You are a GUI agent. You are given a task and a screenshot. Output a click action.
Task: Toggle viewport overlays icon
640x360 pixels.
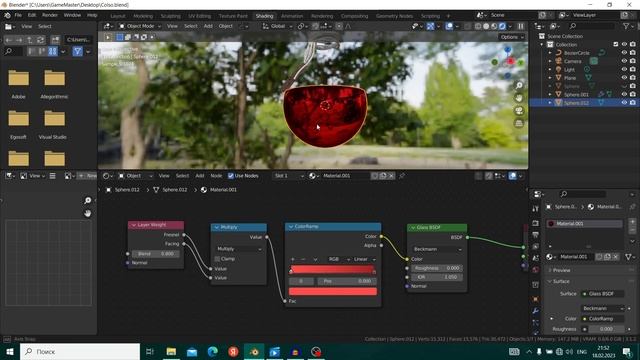coord(449,26)
